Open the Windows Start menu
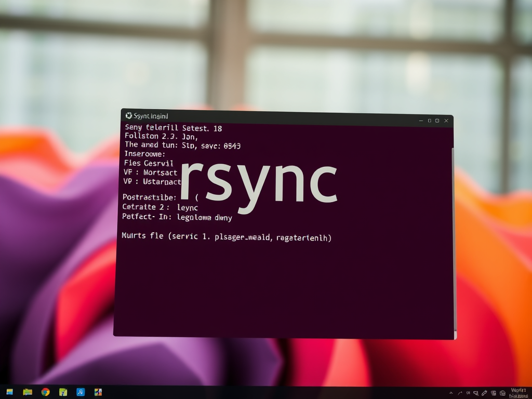 point(10,392)
